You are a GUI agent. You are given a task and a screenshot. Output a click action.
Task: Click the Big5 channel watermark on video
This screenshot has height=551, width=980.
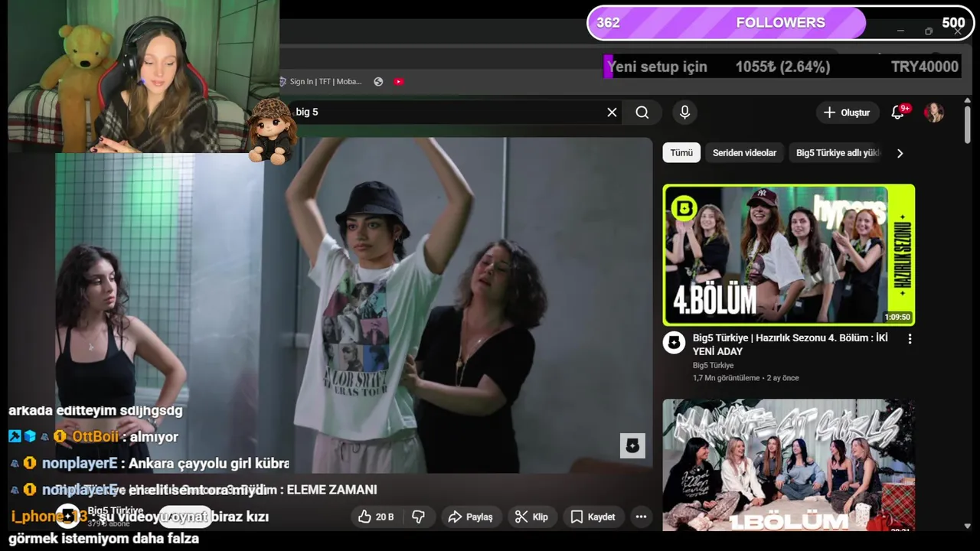(632, 446)
